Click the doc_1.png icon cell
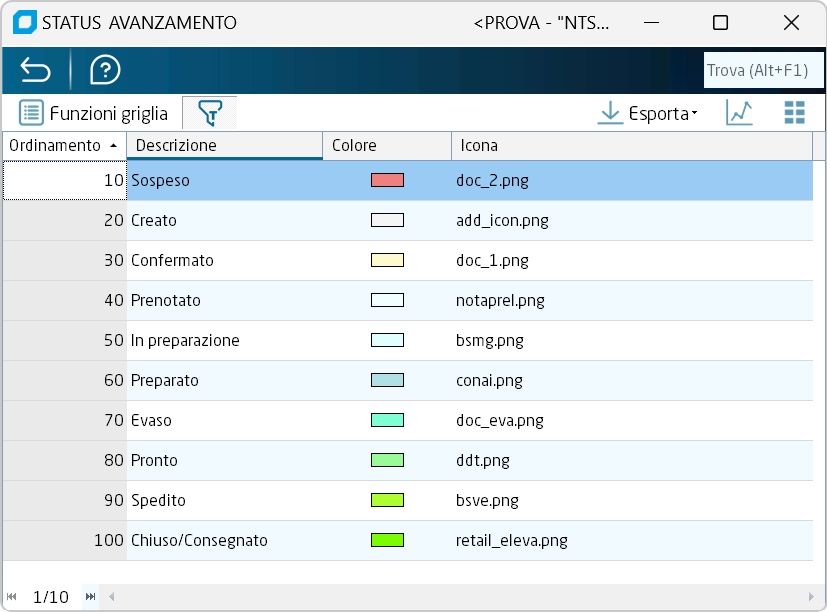Image resolution: width=827 pixels, height=612 pixels. point(632,261)
